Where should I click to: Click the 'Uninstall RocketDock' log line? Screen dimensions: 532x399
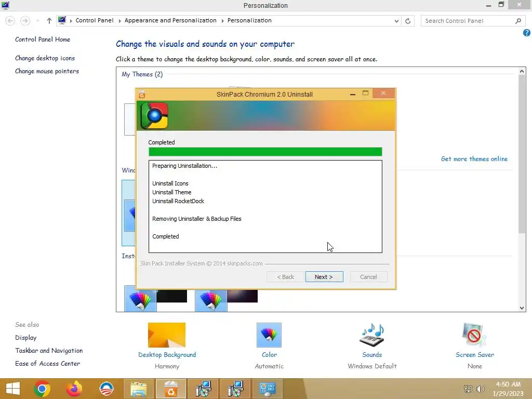[178, 201]
